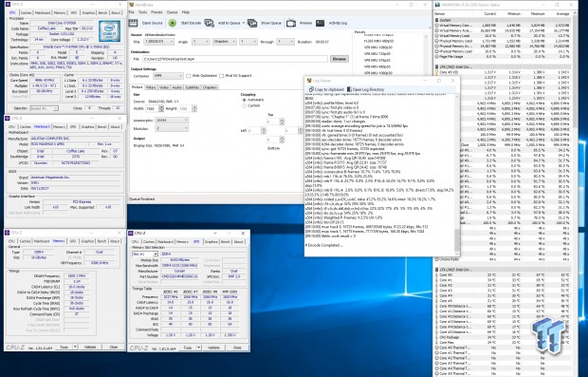Open the Container MP4 dropdown

(x=168, y=76)
